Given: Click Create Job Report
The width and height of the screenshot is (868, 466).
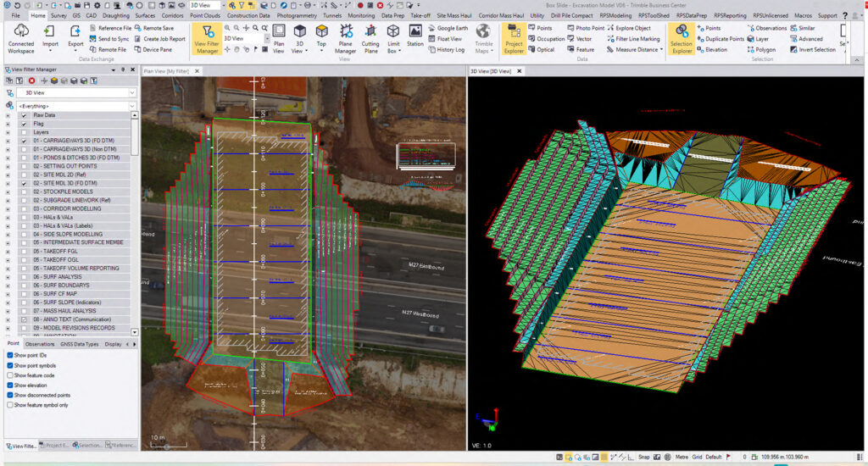Looking at the screenshot, I should tap(164, 39).
